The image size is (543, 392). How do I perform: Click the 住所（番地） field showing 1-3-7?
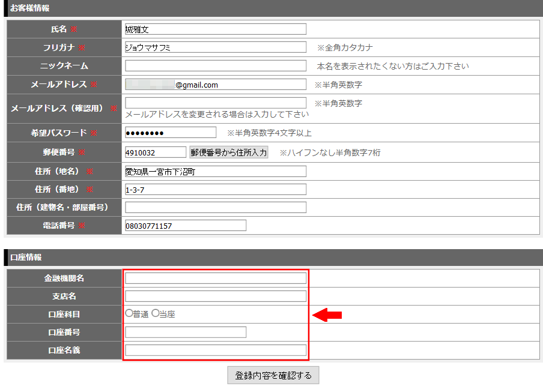(216, 189)
